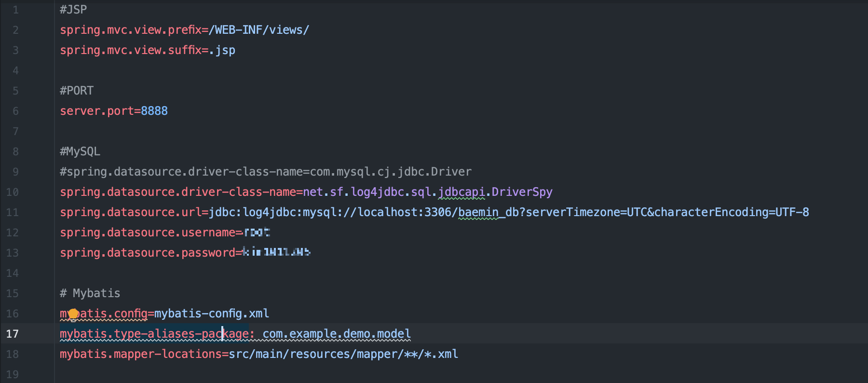Click the spring.mvc.view.suffix property key

(x=131, y=50)
